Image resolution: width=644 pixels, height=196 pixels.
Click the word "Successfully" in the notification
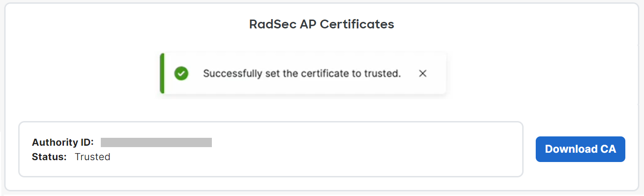pyautogui.click(x=232, y=74)
